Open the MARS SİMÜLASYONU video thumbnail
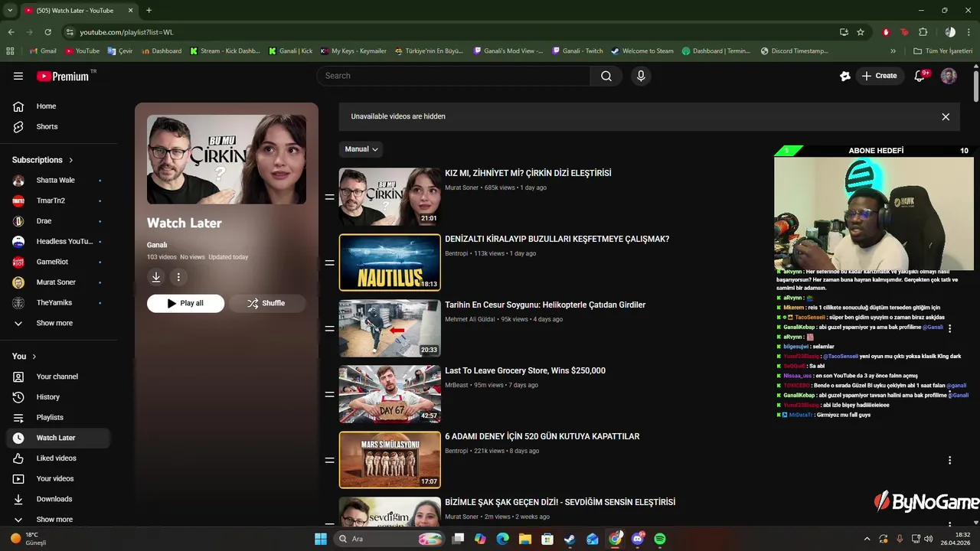 (x=390, y=460)
